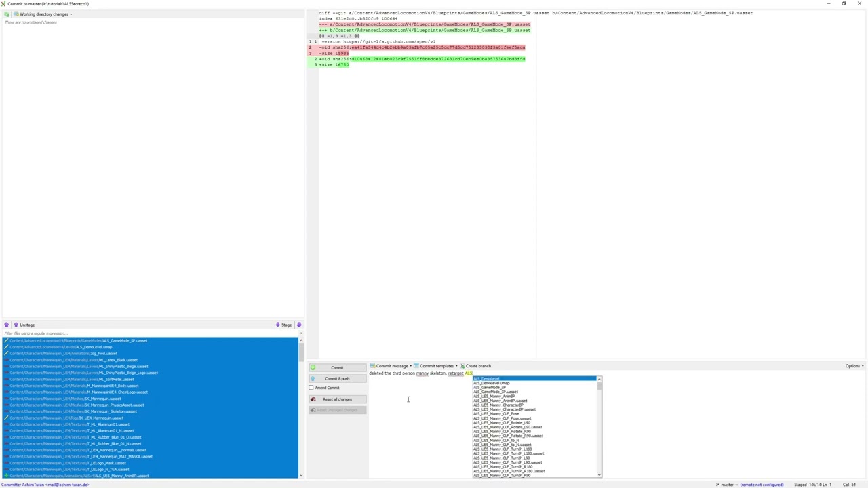Focus the regular expression file filter field
The width and height of the screenshot is (868, 488).
(149, 333)
